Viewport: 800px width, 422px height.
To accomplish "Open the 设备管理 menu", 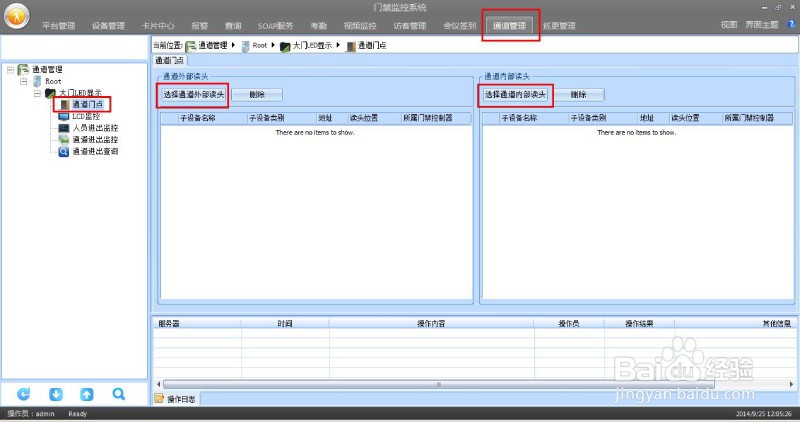I will click(108, 26).
